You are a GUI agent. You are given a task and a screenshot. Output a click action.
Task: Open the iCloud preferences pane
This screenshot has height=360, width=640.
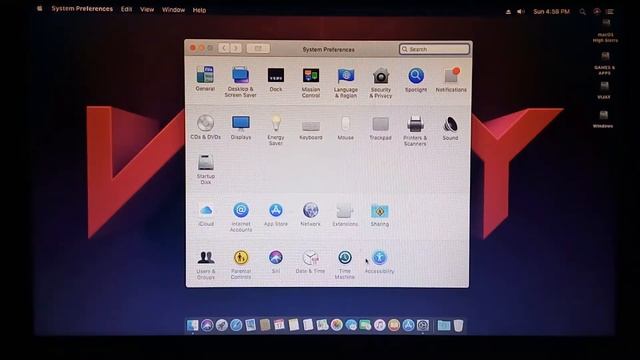(206, 215)
